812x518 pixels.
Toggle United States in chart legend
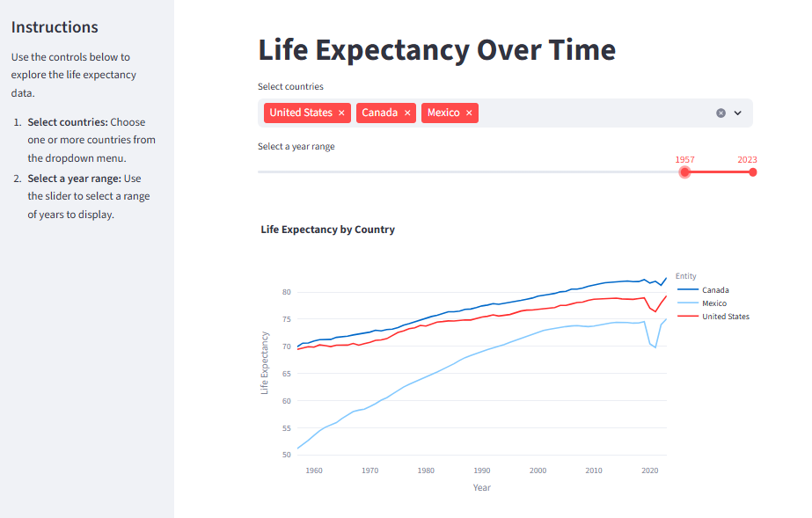pos(726,317)
